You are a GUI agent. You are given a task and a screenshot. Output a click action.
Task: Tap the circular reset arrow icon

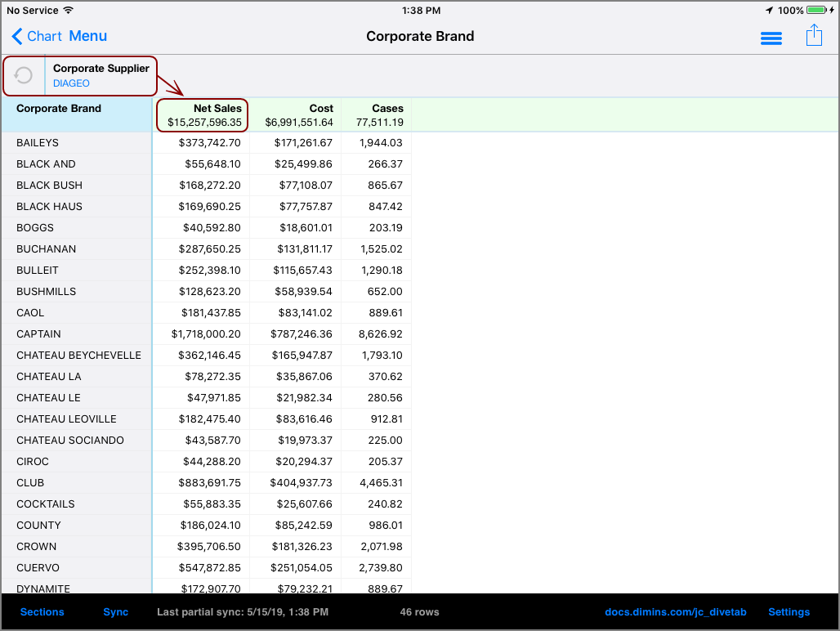(x=24, y=76)
